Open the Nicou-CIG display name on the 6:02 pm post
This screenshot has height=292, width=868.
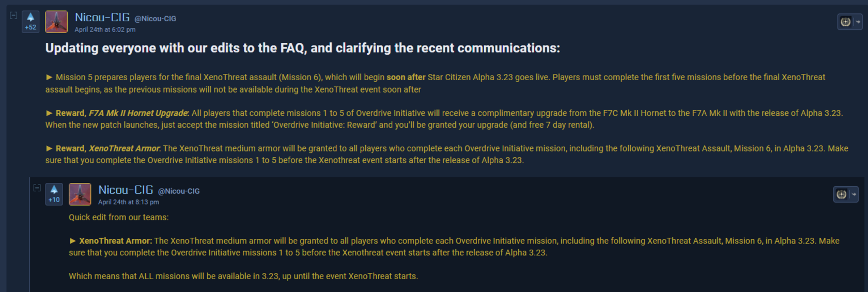[102, 18]
